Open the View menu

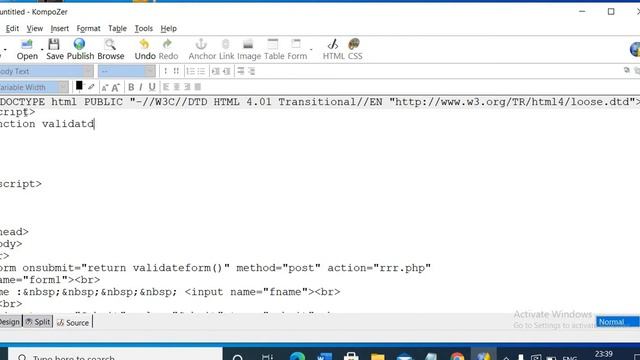click(x=35, y=29)
